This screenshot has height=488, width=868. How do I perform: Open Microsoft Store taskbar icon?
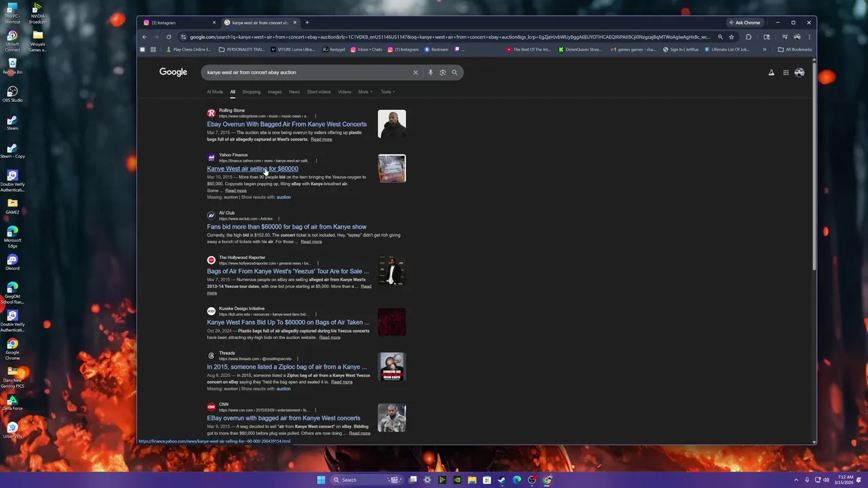tap(487, 480)
